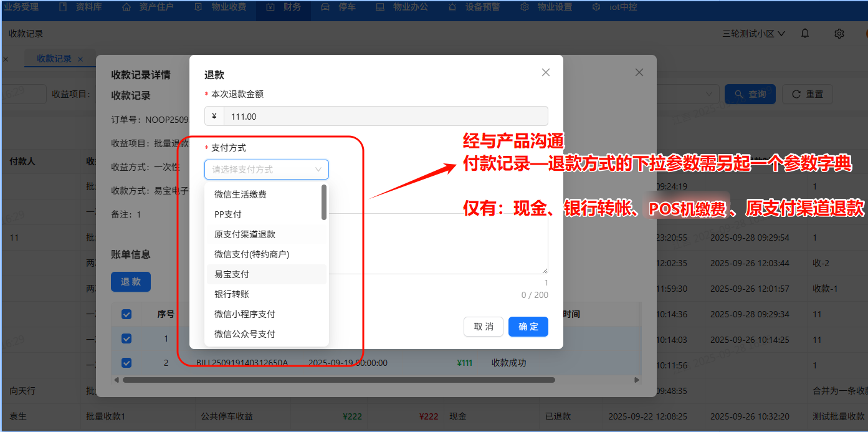Screen dimensions: 868x432
Task: Uncheck the select-all bill checkbox
Action: [126, 314]
